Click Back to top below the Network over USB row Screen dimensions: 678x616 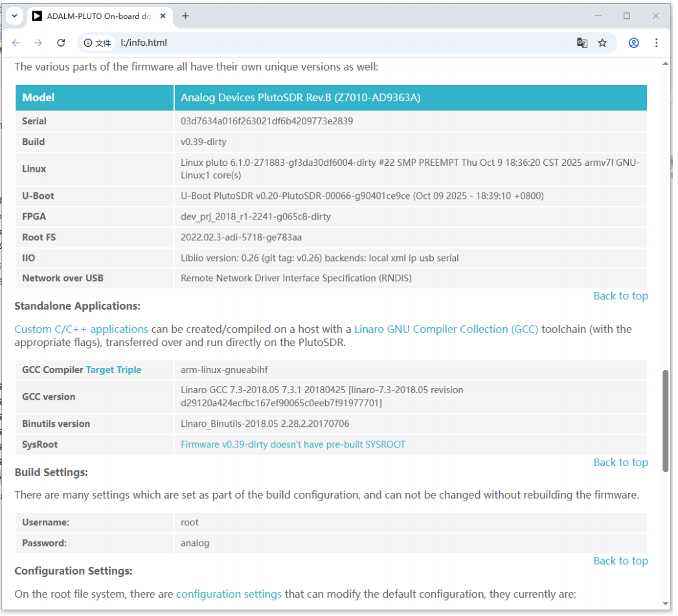pyautogui.click(x=620, y=296)
